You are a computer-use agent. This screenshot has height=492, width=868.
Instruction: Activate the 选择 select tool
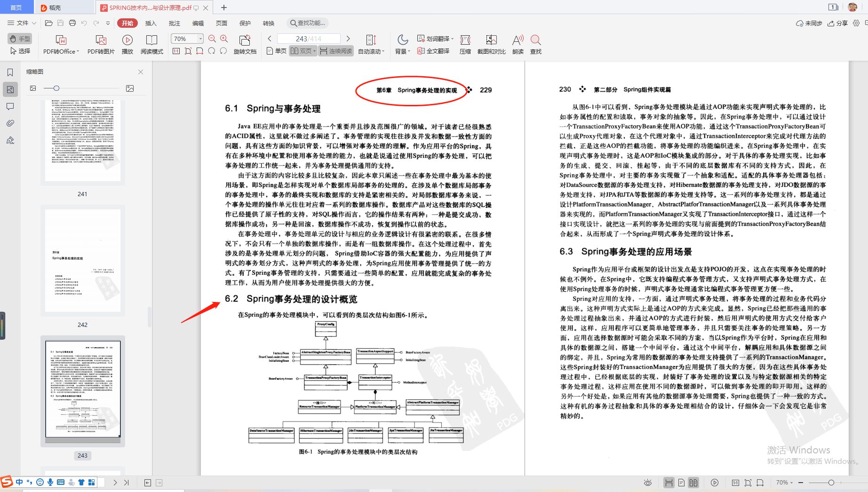point(20,51)
